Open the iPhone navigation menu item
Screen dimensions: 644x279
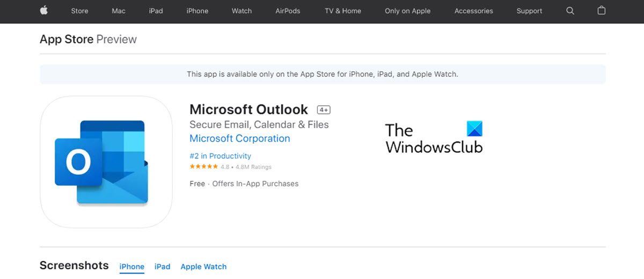point(197,11)
